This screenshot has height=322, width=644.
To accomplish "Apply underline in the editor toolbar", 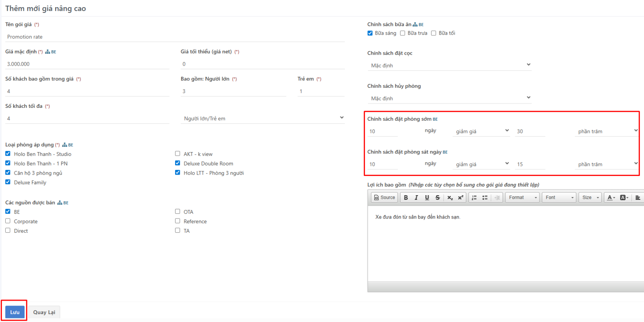I will [427, 198].
